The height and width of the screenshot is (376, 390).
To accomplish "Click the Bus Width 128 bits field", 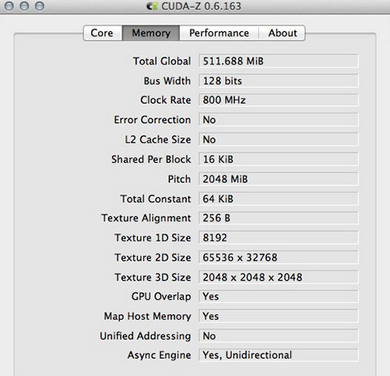I will tap(279, 81).
